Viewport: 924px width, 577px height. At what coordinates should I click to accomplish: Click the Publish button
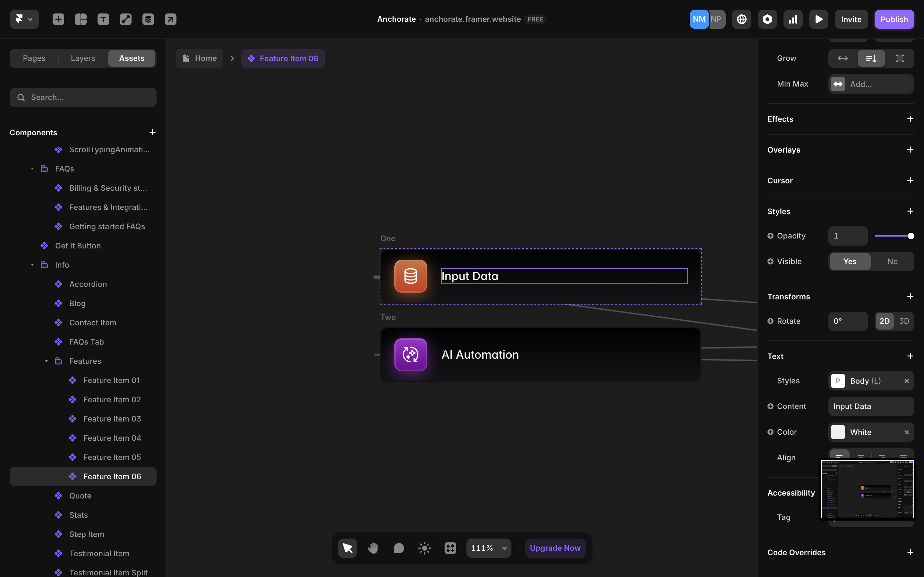(894, 19)
